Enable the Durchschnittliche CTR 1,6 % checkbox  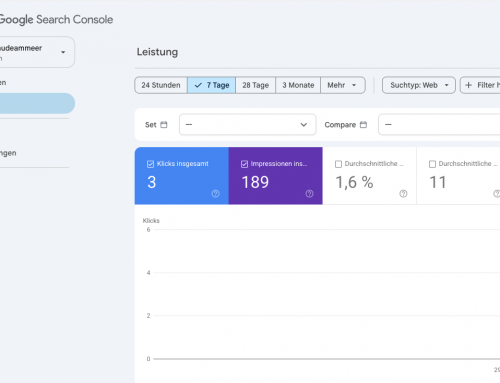tap(338, 164)
